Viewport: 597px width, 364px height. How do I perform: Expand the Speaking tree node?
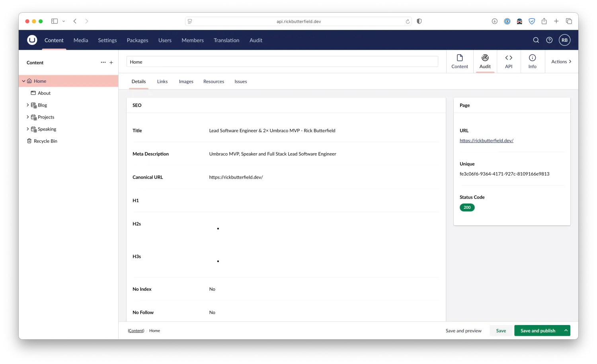[x=27, y=129]
